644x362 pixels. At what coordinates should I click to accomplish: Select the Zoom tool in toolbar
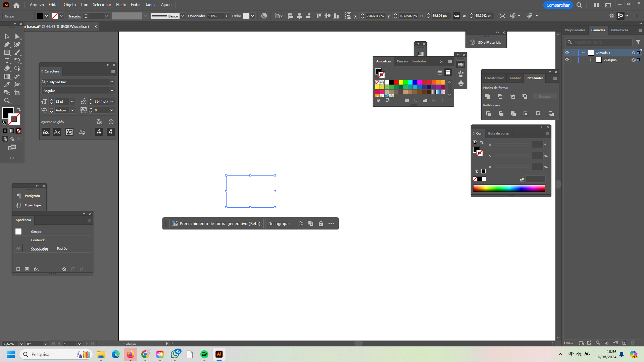(x=7, y=101)
